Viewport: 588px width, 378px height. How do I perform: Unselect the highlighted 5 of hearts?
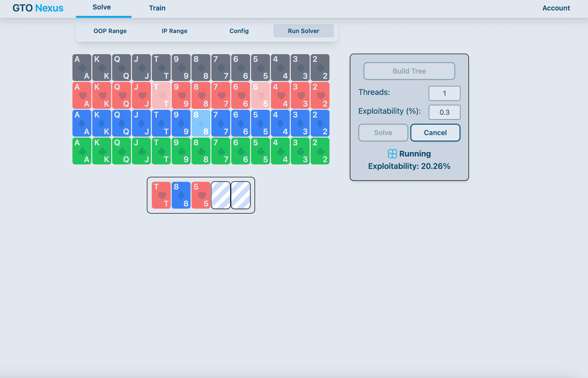(x=261, y=95)
